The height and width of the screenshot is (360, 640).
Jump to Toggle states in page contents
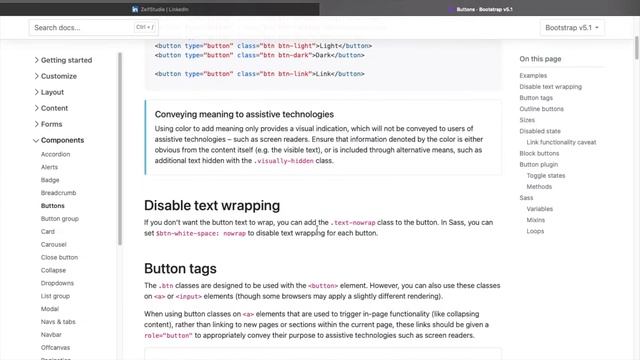(x=546, y=175)
